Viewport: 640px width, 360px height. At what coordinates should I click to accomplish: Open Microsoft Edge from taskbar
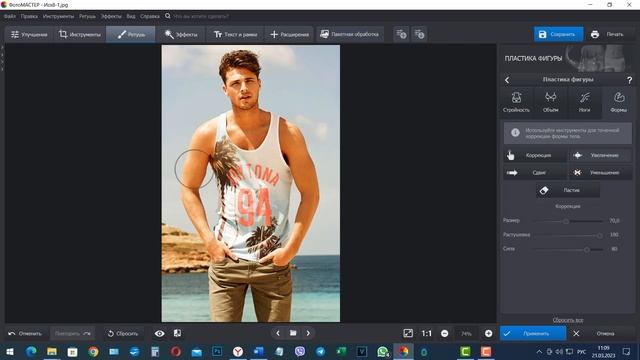[x=31, y=352]
